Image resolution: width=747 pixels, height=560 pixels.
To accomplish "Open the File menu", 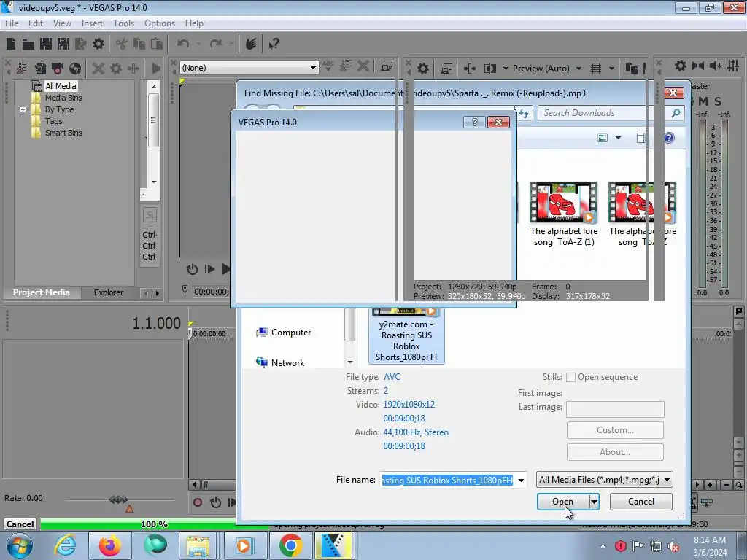I will [x=12, y=23].
